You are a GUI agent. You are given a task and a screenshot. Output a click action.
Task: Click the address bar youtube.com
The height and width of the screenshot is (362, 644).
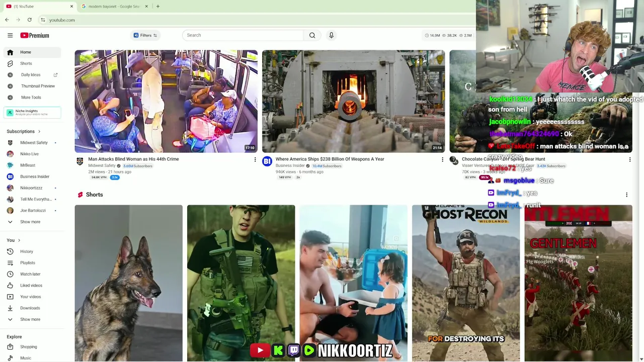coord(62,20)
